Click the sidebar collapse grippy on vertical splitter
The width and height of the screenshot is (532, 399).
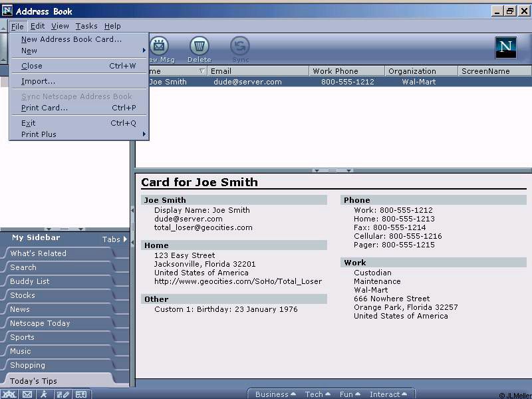pyautogui.click(x=132, y=226)
